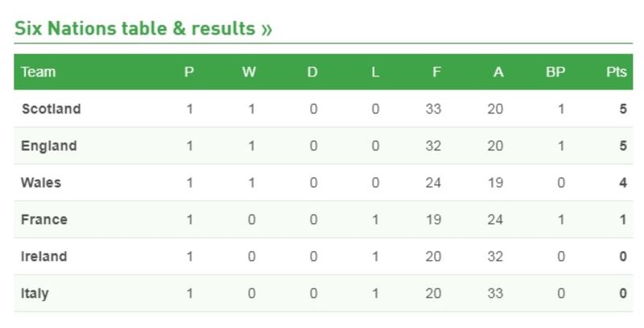Click the D (drawn) column header
This screenshot has height=328, width=644.
312,72
